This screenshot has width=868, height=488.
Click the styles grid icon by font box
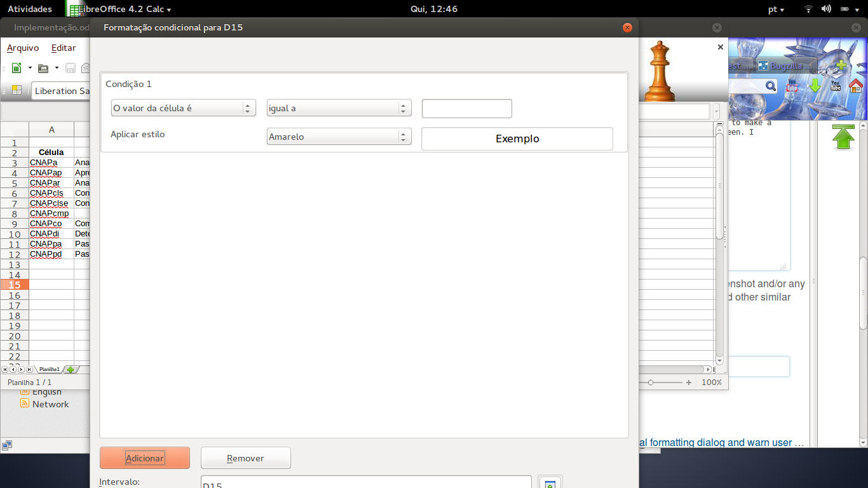click(17, 90)
